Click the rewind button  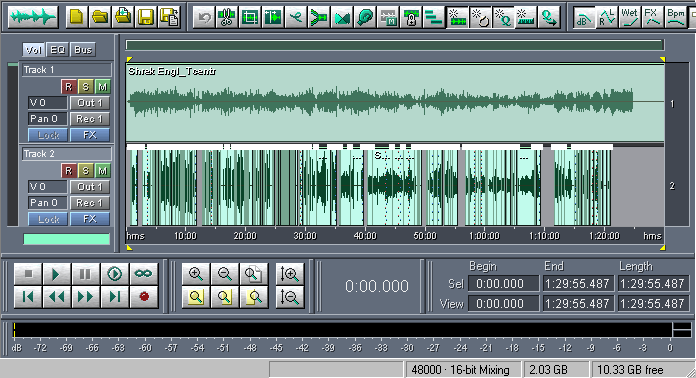pos(56,297)
